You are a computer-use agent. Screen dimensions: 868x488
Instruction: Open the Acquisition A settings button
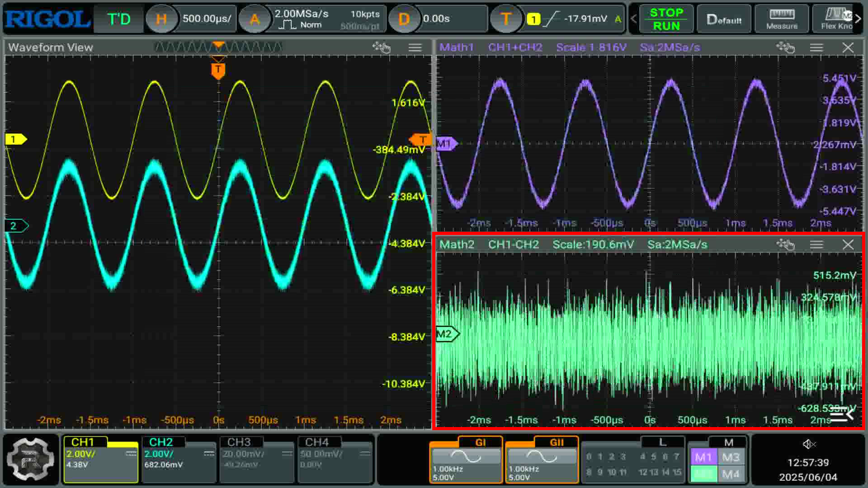[255, 19]
